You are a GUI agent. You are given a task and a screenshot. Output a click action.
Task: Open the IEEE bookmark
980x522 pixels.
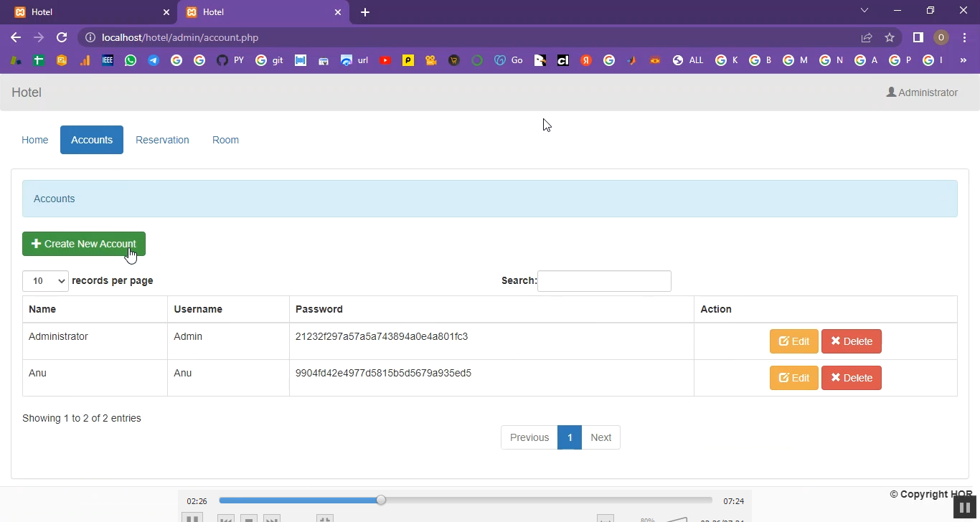[108, 61]
